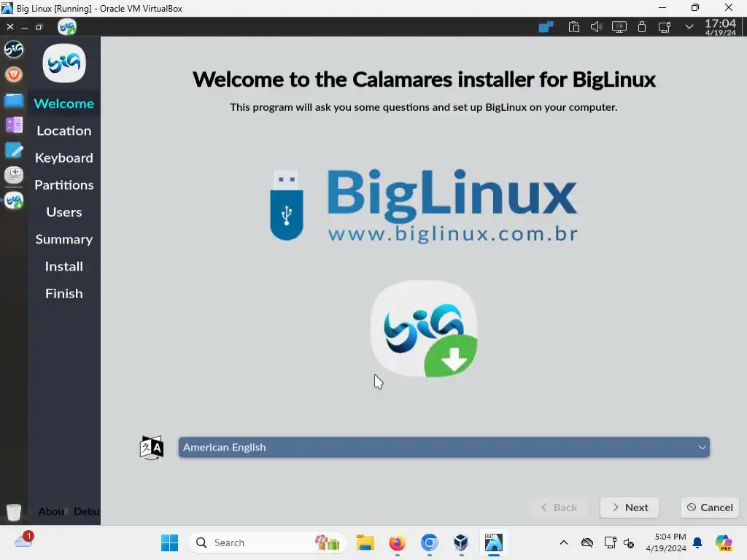This screenshot has height=560, width=747.
Task: Open the purple app icon in the dock
Action: [x=14, y=125]
